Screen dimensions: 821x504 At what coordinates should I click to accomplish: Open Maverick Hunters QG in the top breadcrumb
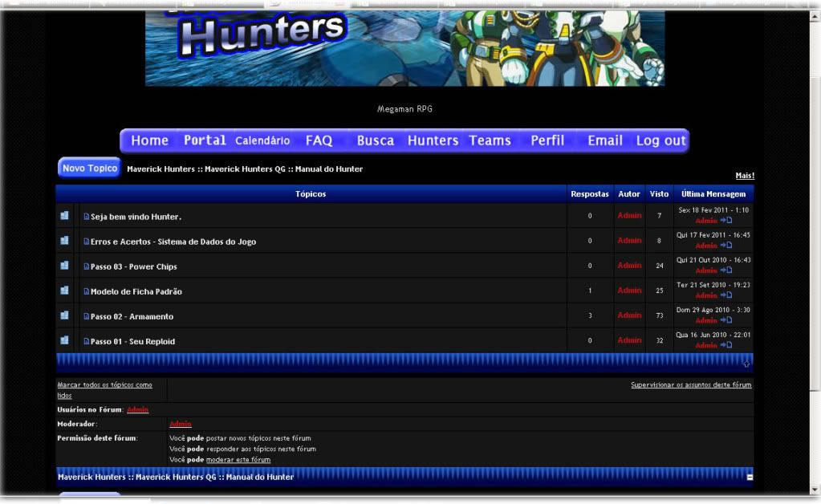(x=245, y=169)
